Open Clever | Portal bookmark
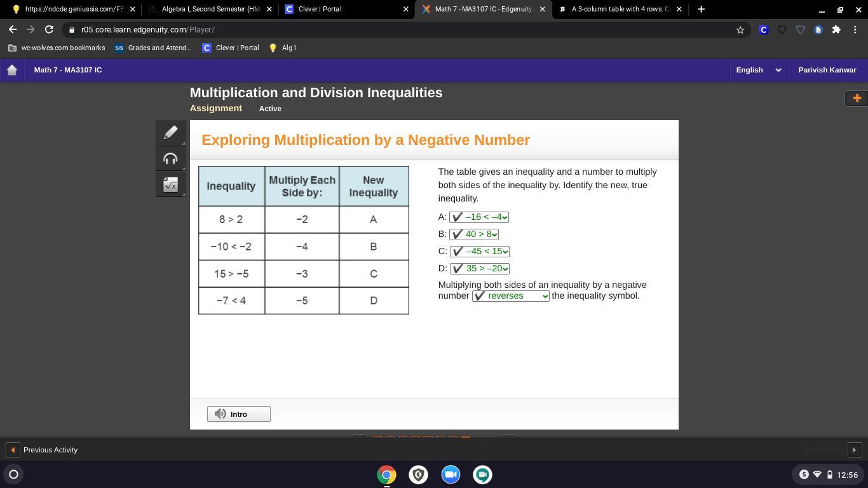The image size is (868, 488). (x=230, y=48)
